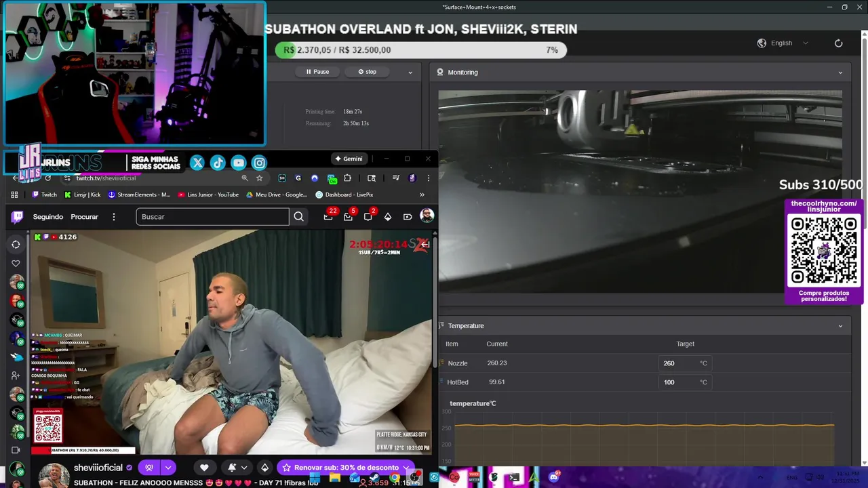Viewport: 868px width, 488px height.
Task: Click the Chrome zoom magnifier icon
Action: (x=245, y=178)
